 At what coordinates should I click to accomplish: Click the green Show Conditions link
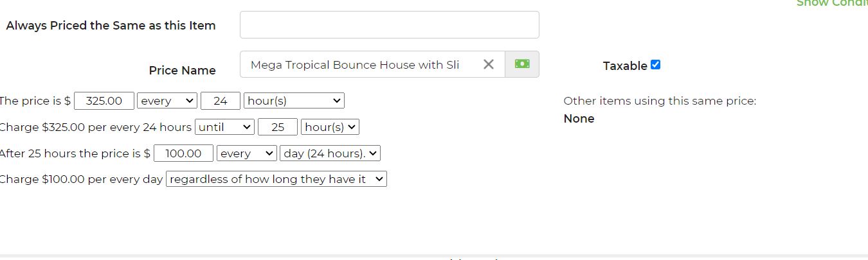832,3
